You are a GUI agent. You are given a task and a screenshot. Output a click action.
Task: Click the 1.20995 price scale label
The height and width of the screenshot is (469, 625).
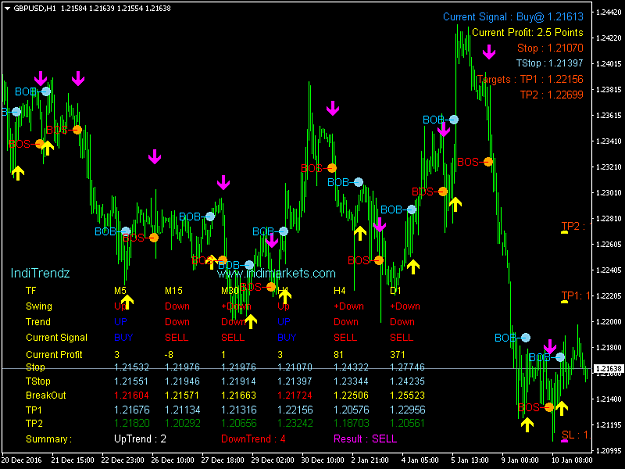pos(608,451)
